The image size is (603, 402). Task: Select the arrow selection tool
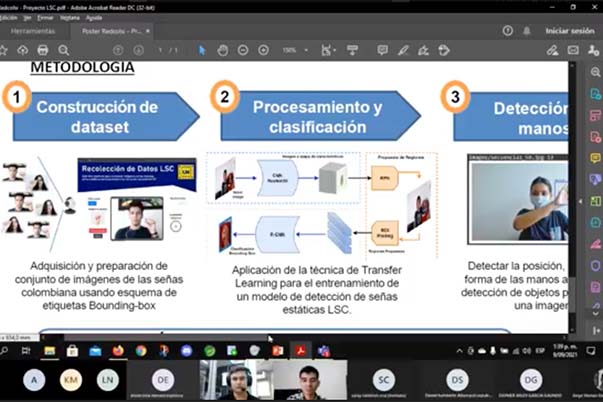pos(201,50)
